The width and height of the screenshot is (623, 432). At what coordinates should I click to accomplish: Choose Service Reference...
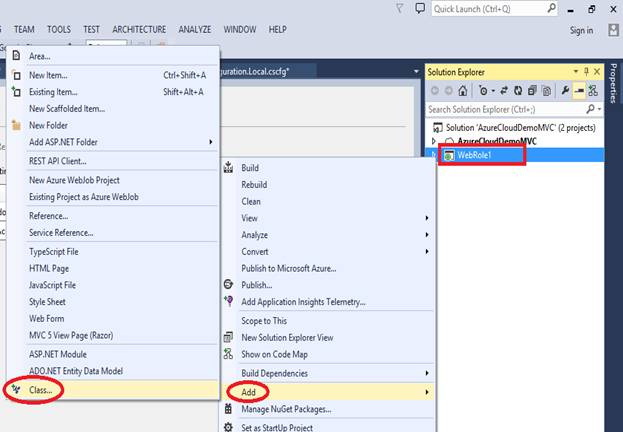[x=113, y=232]
